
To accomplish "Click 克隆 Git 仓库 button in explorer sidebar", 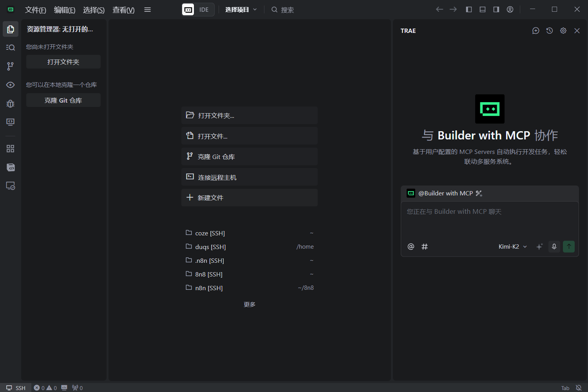I will 63,100.
